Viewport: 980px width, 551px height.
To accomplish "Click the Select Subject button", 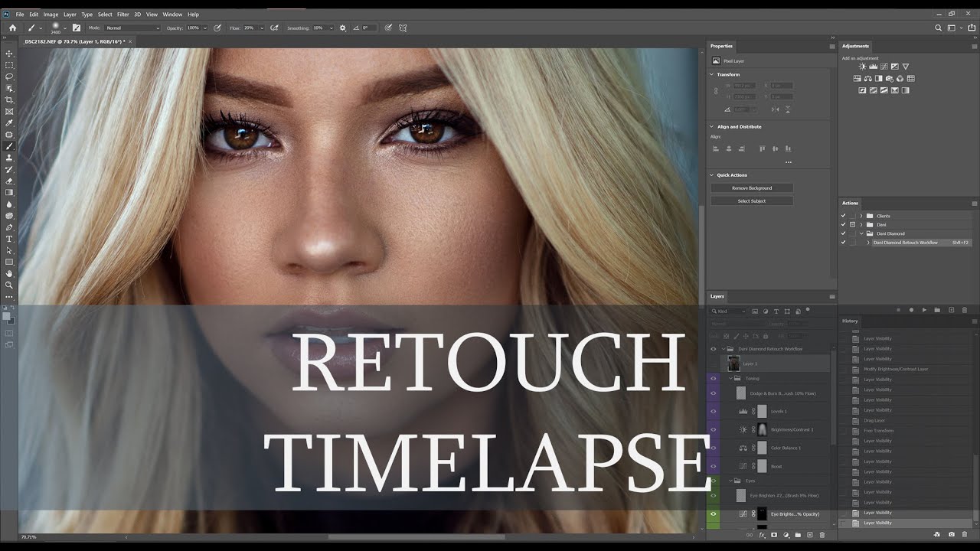I will (752, 201).
